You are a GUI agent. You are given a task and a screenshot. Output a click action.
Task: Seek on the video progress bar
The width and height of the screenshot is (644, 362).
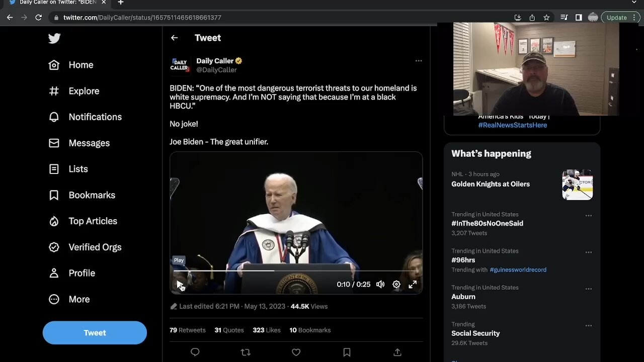296,270
